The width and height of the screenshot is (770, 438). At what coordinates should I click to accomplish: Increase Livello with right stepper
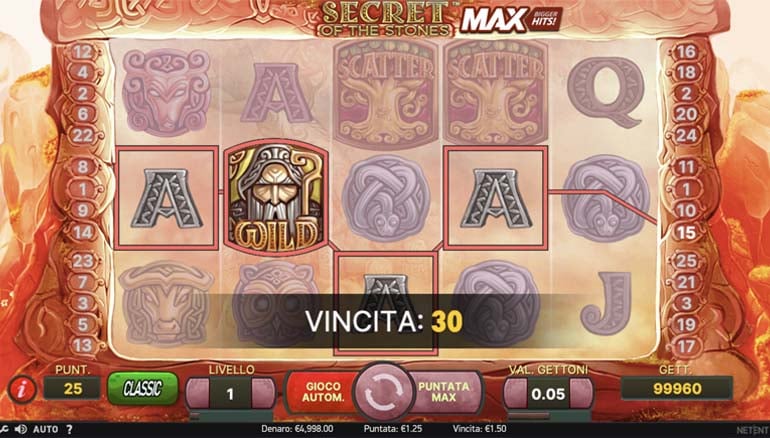pos(263,393)
